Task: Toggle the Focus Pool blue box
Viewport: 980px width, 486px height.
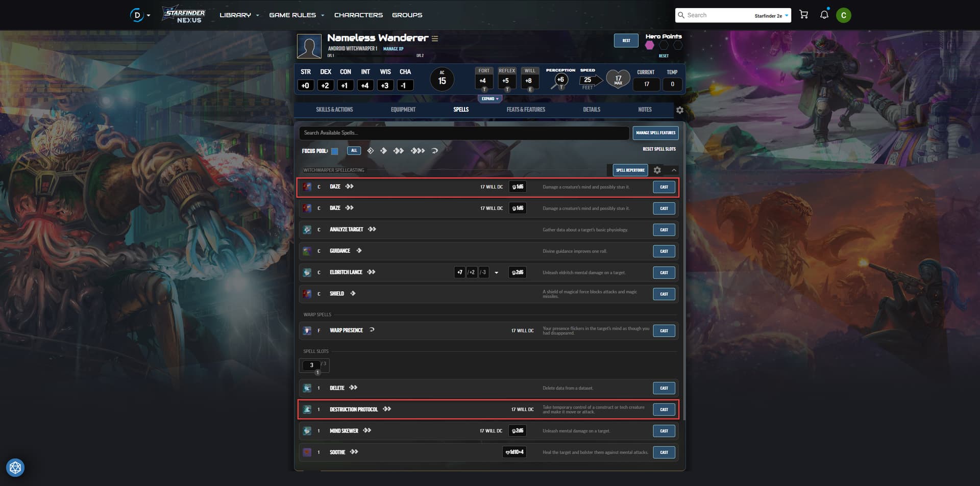Action: pyautogui.click(x=335, y=151)
